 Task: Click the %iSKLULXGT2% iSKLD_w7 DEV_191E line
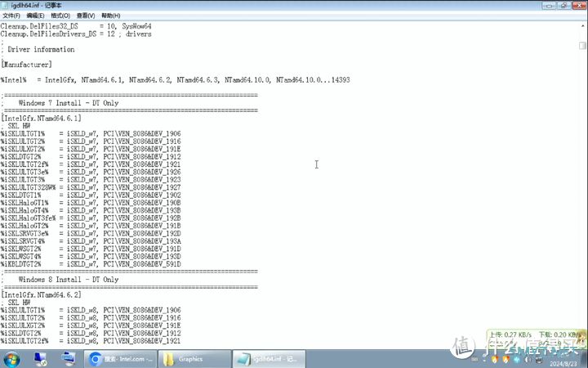tap(91, 149)
